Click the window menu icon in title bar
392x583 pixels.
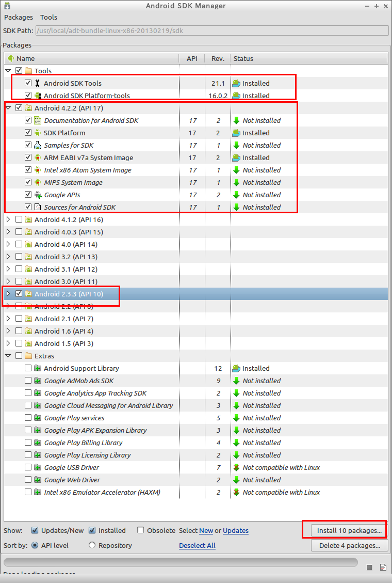click(x=7, y=6)
